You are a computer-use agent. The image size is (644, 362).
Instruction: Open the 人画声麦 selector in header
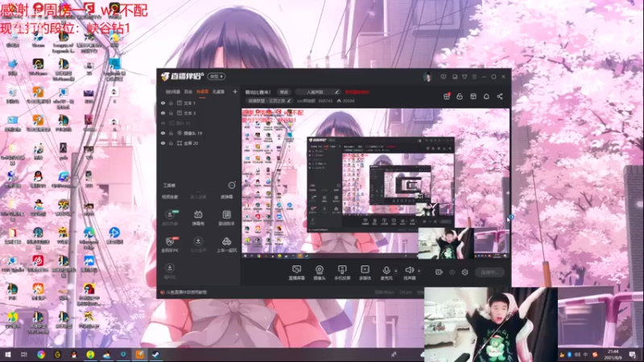coord(318,92)
